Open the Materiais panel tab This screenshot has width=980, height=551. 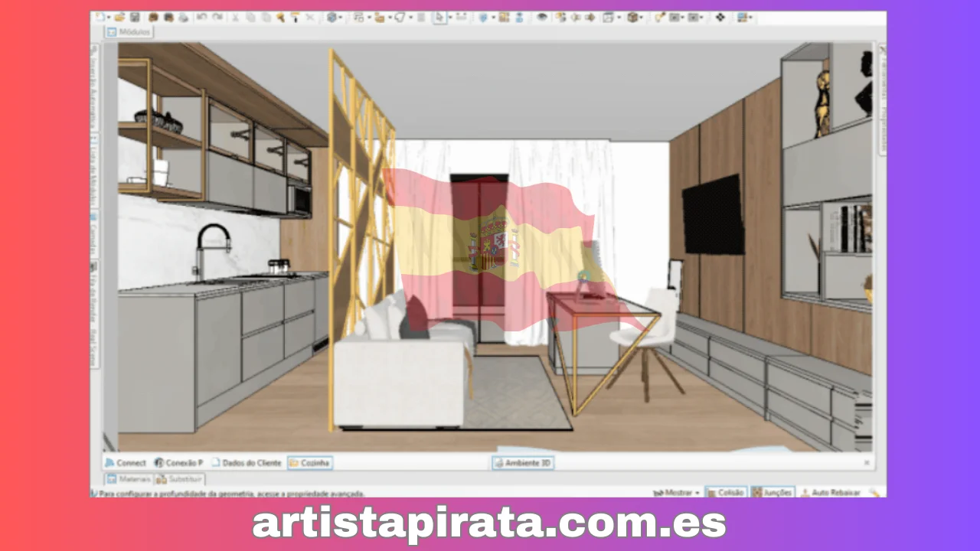tap(129, 479)
